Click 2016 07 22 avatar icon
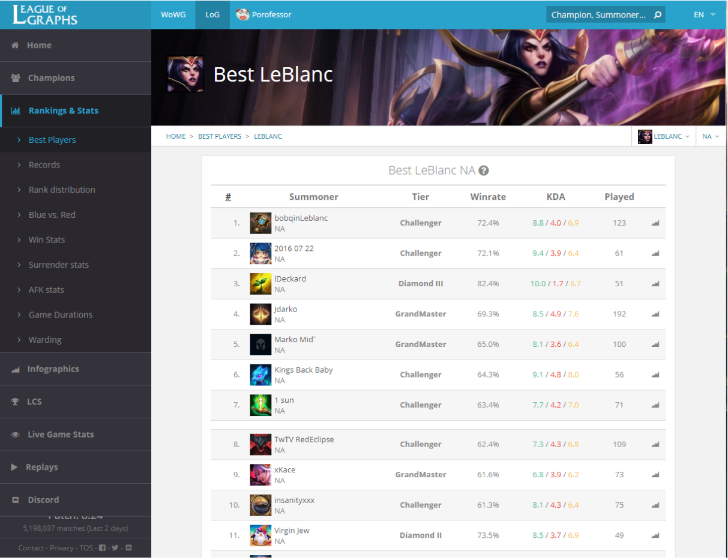This screenshot has height=560, width=728. (260, 253)
